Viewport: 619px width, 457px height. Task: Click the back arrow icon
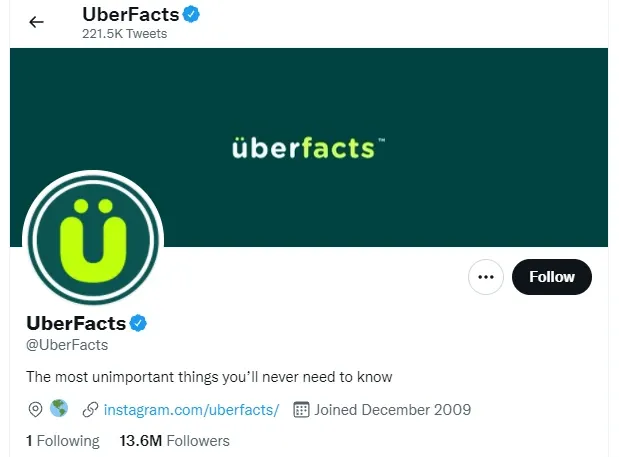click(37, 22)
